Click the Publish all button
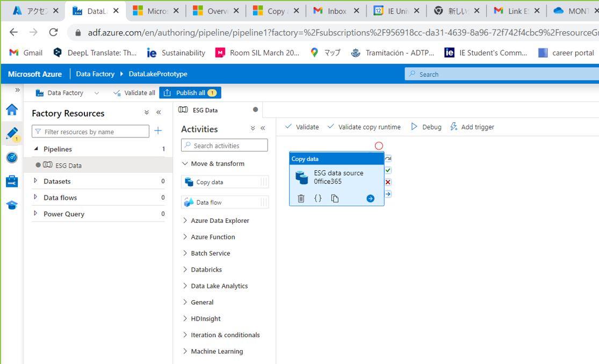Screen dimensions: 599x364 (x=190, y=92)
